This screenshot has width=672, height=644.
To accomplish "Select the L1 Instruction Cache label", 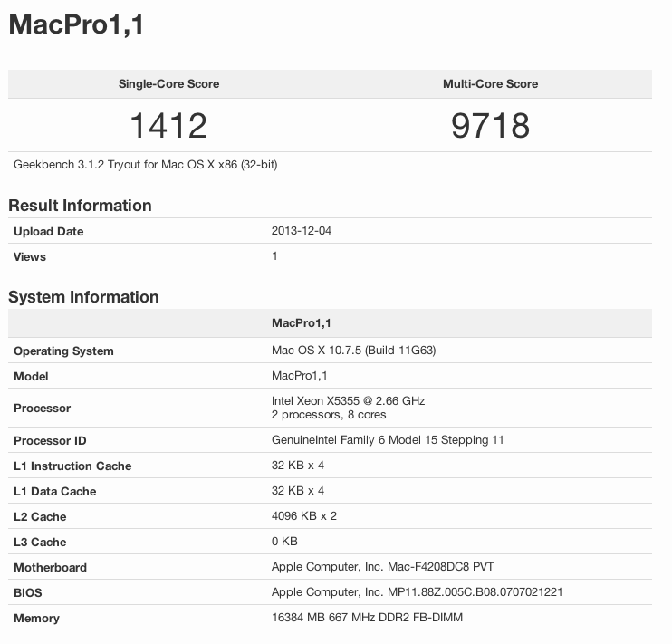I will [x=72, y=466].
